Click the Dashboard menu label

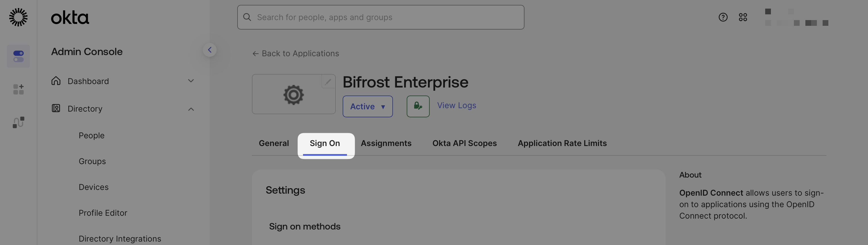pos(88,81)
